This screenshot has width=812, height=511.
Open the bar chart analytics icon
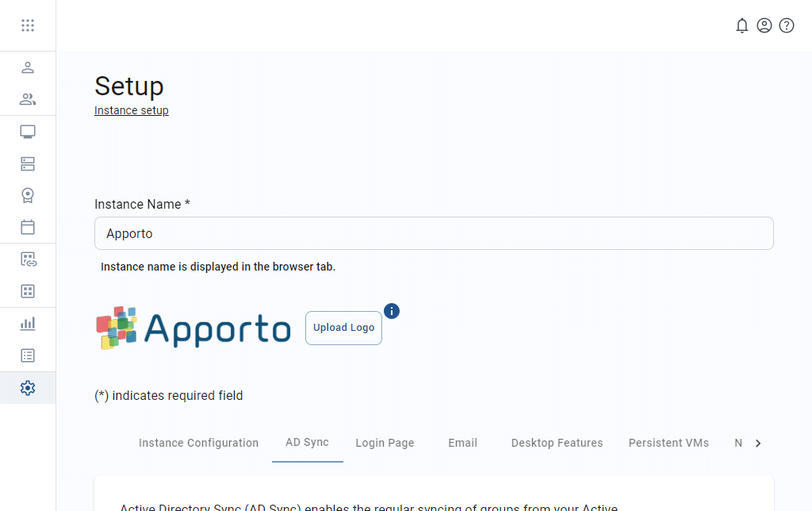[x=28, y=324]
